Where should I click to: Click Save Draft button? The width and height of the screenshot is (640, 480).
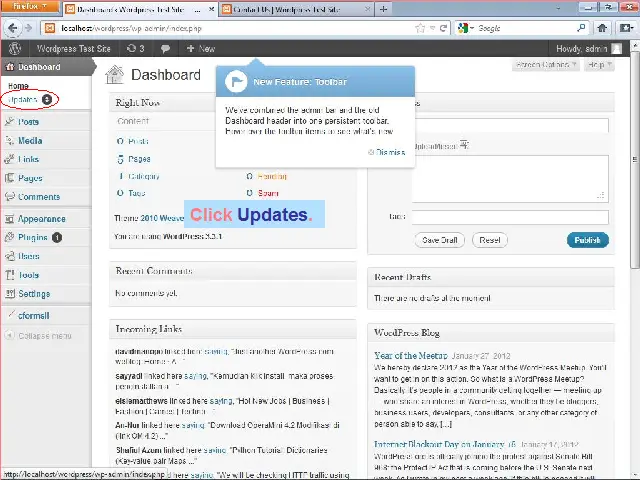pyautogui.click(x=440, y=240)
